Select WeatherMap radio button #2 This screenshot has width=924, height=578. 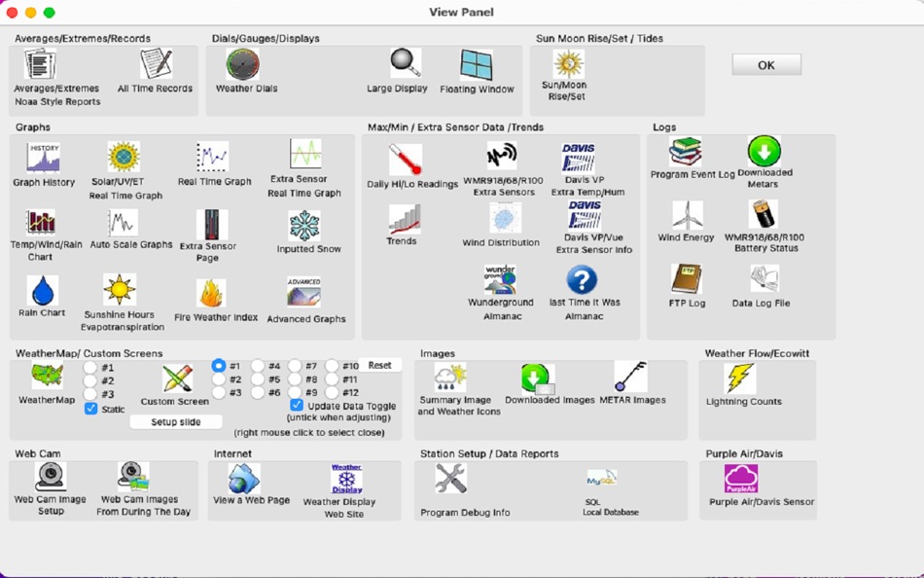click(x=90, y=381)
